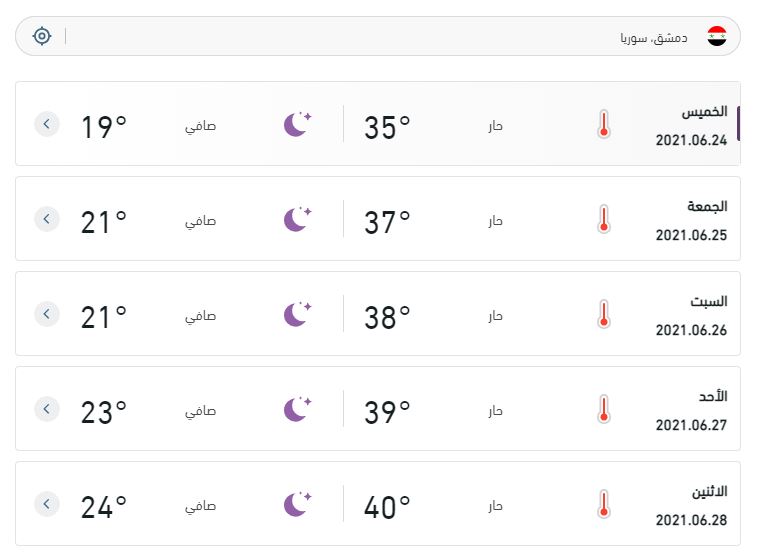The image size is (761, 553).
Task: Expand the 2021.06.25 forecast with chevron
Action: coord(47,219)
